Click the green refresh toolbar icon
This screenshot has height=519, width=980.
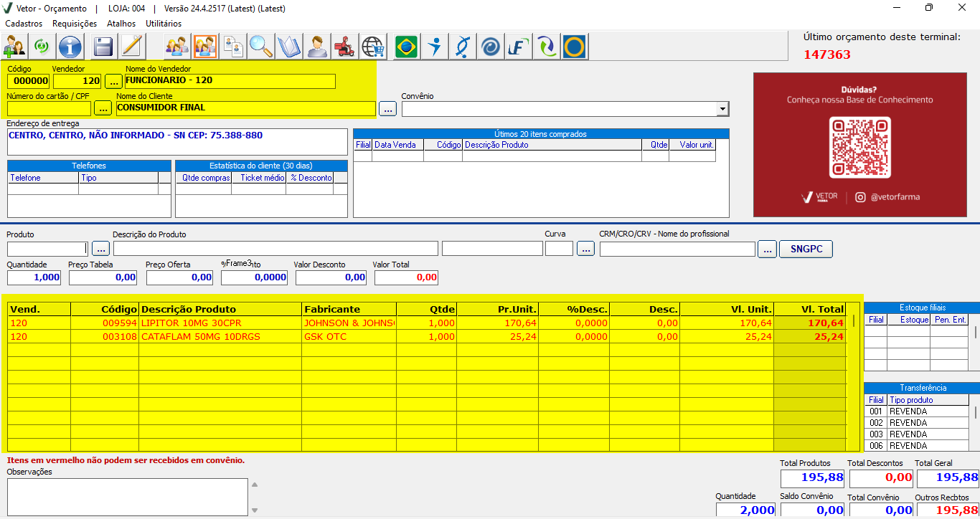pyautogui.click(x=42, y=47)
